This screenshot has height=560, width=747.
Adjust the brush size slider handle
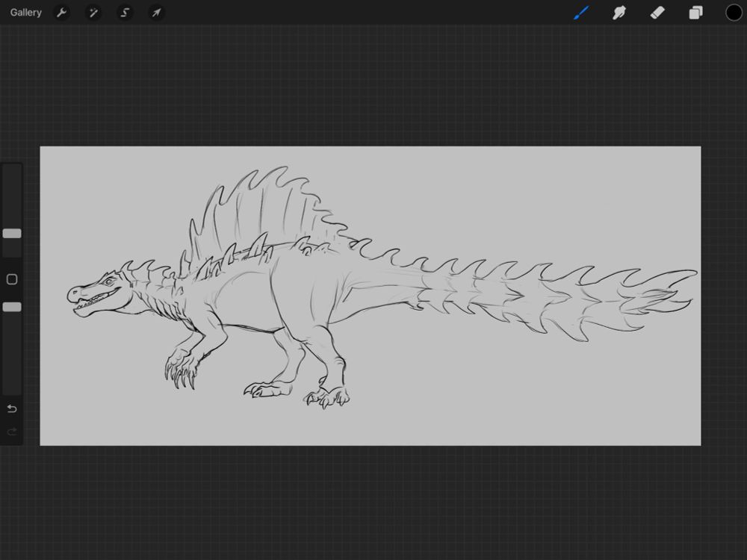click(12, 233)
